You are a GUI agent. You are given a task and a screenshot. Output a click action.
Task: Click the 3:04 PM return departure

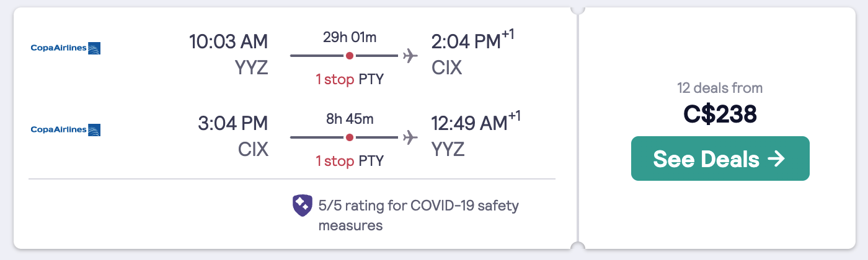tap(232, 123)
